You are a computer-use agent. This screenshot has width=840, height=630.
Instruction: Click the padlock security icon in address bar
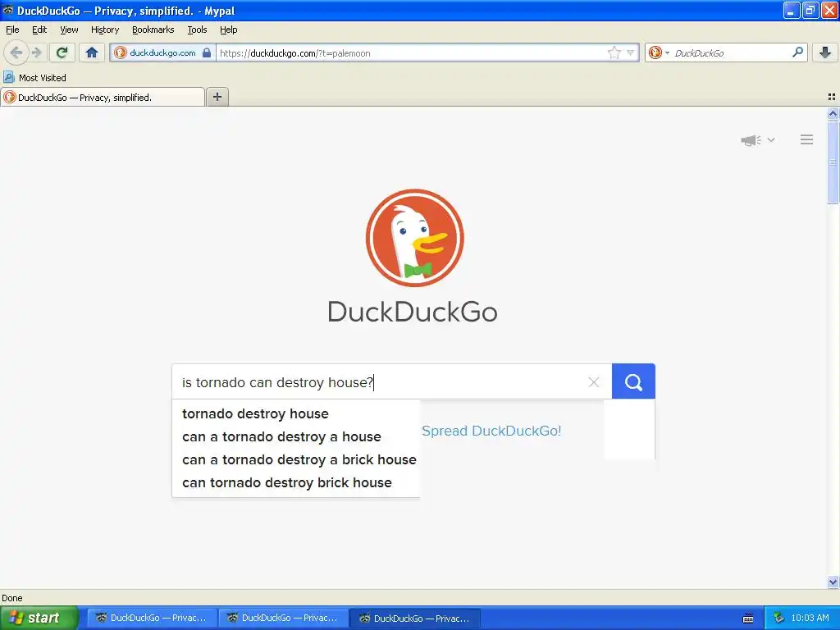pos(207,52)
